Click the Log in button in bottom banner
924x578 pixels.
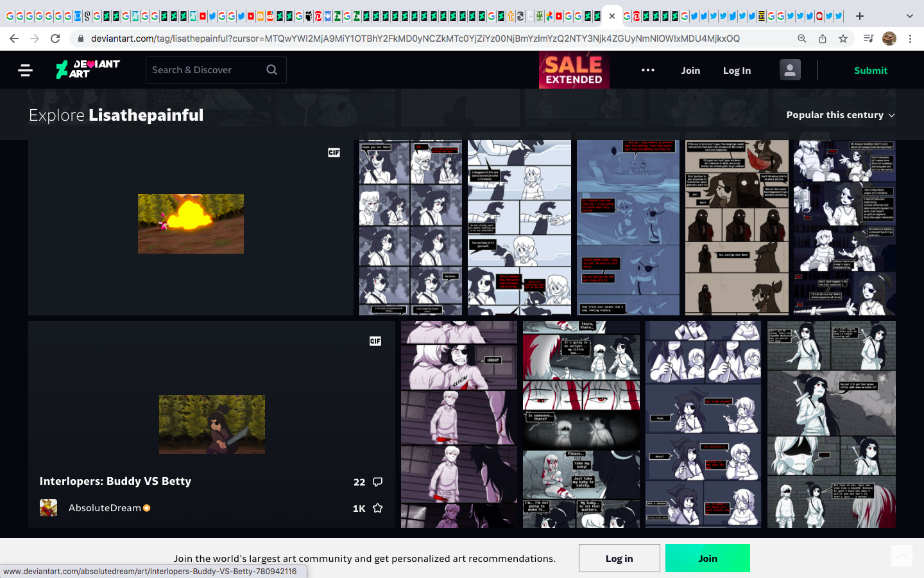619,558
